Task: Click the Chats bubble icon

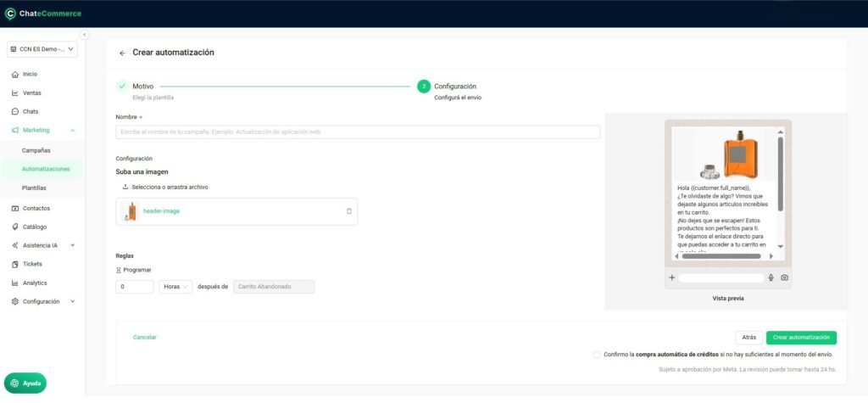Action: [15, 111]
